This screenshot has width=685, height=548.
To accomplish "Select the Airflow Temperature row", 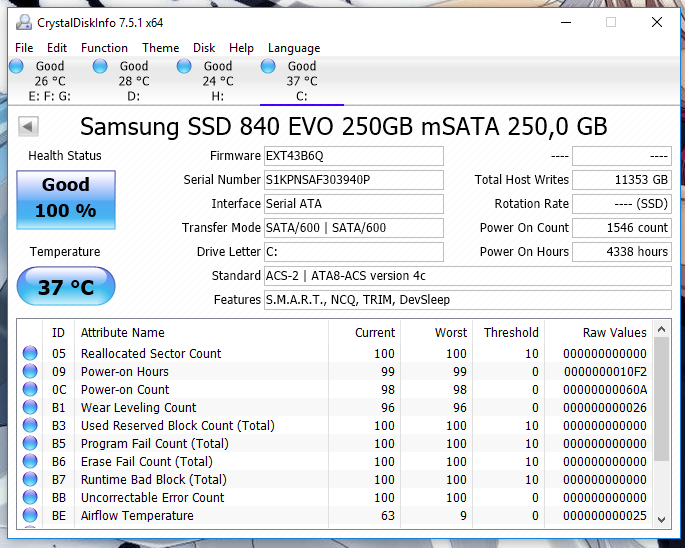I will tap(335, 515).
